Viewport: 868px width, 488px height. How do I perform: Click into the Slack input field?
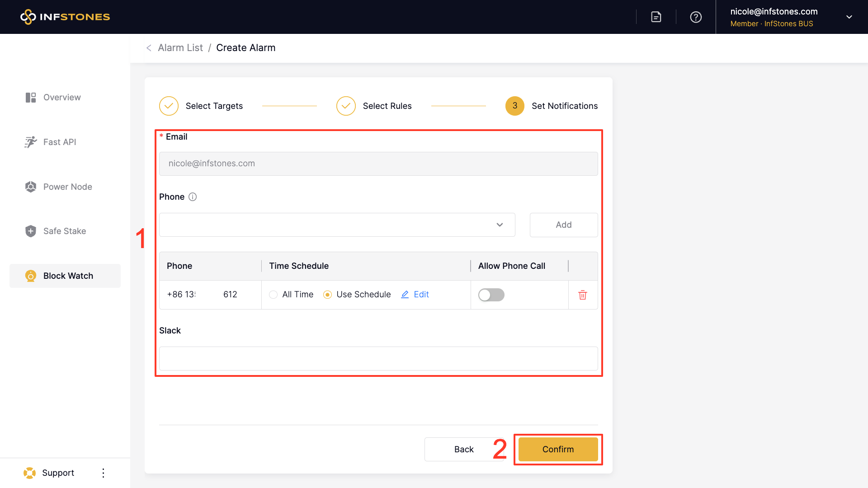click(378, 359)
